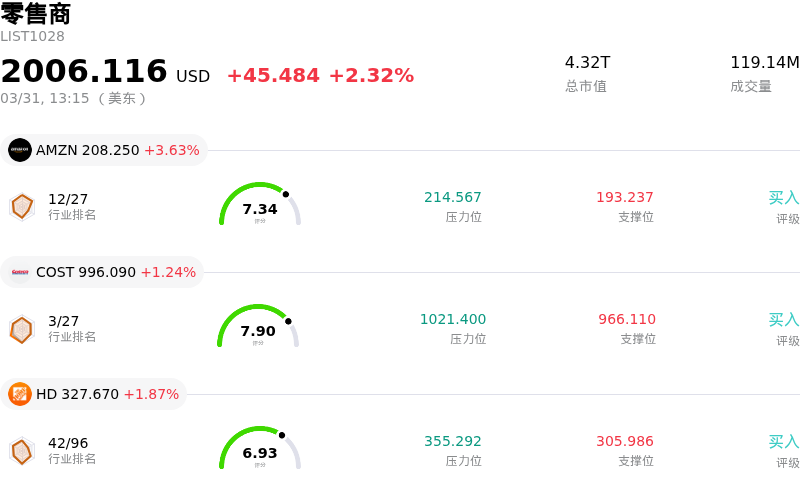Click AMZN resistance level 214.567

tap(453, 197)
